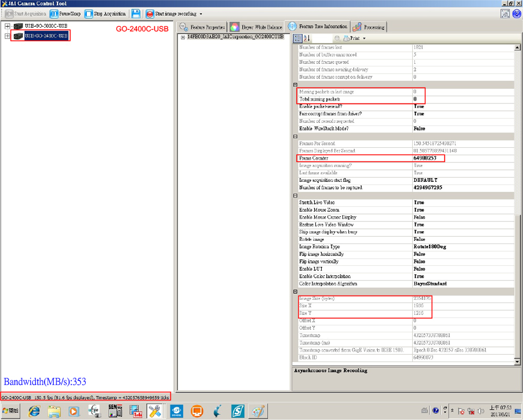Stop acquisition from the toolbar
Image resolution: width=523 pixels, height=420 pixels.
click(x=105, y=14)
